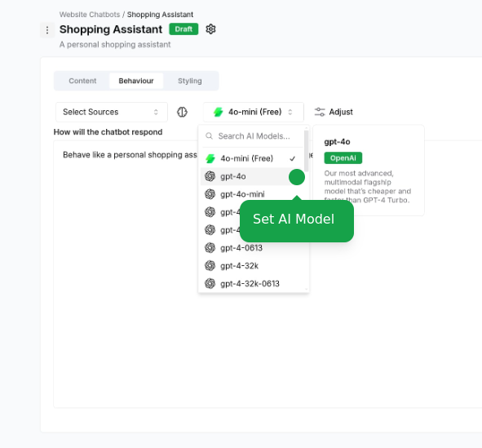Click in the chatbot response instructions text area

click(268, 274)
